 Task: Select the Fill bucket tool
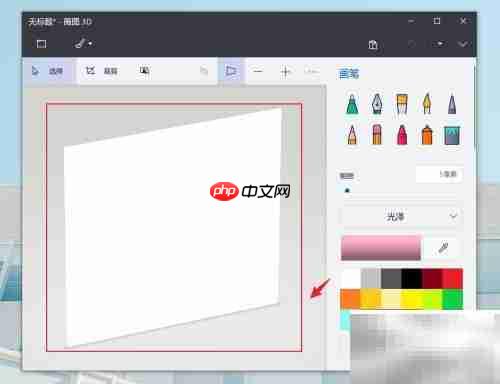point(452,135)
